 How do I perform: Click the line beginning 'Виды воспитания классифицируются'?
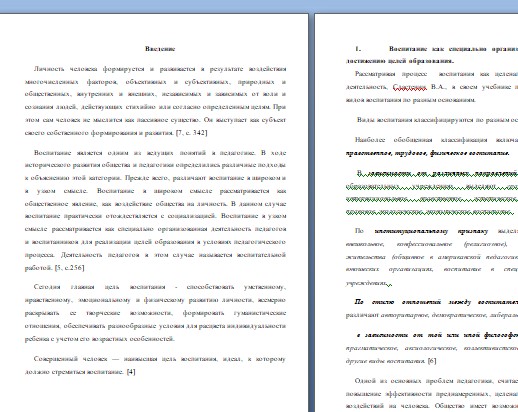pyautogui.click(x=437, y=120)
